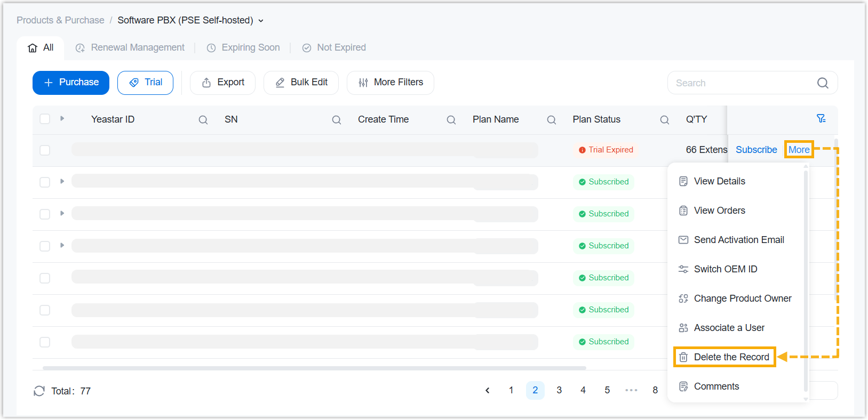Click the Subscribe link in first row
Screen dimensions: 868x420
756,150
